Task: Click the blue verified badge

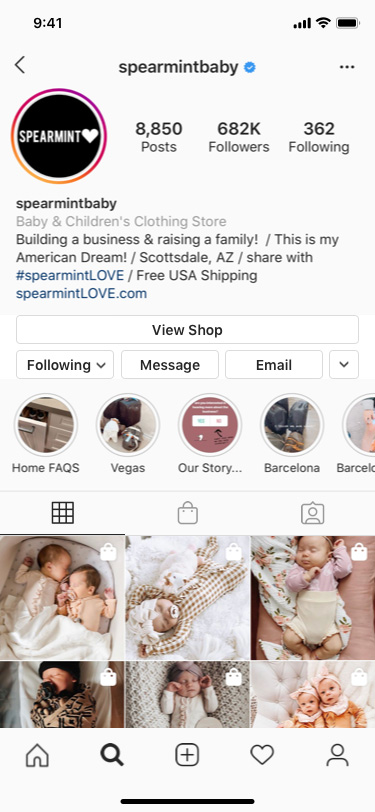Action: click(250, 67)
